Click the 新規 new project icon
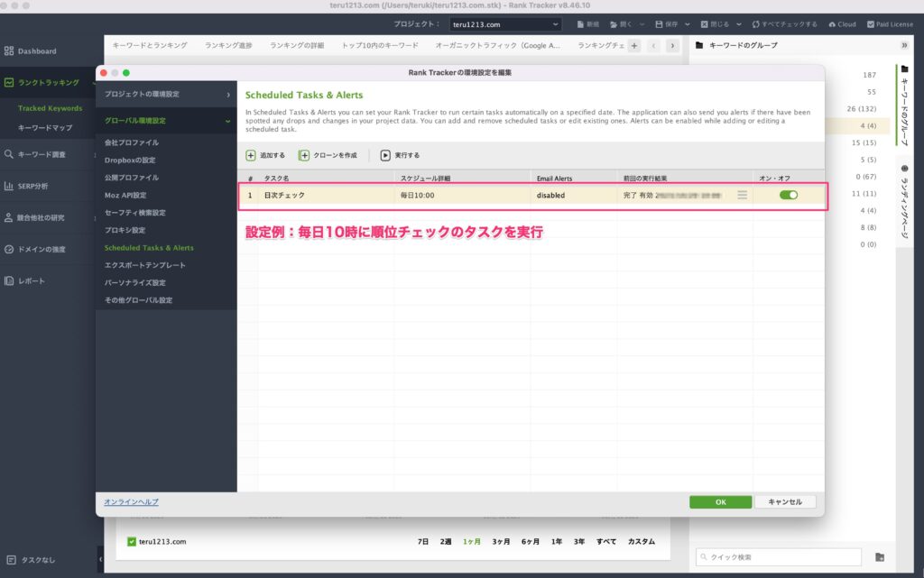Viewport: 924px width, 578px height. coord(580,24)
